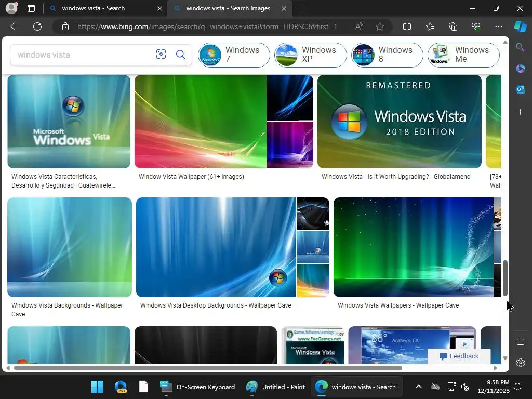532x399 pixels.
Task: Open 'Windows Vista Wallpapers - Wallpaper Cave' link
Action: pos(398,305)
